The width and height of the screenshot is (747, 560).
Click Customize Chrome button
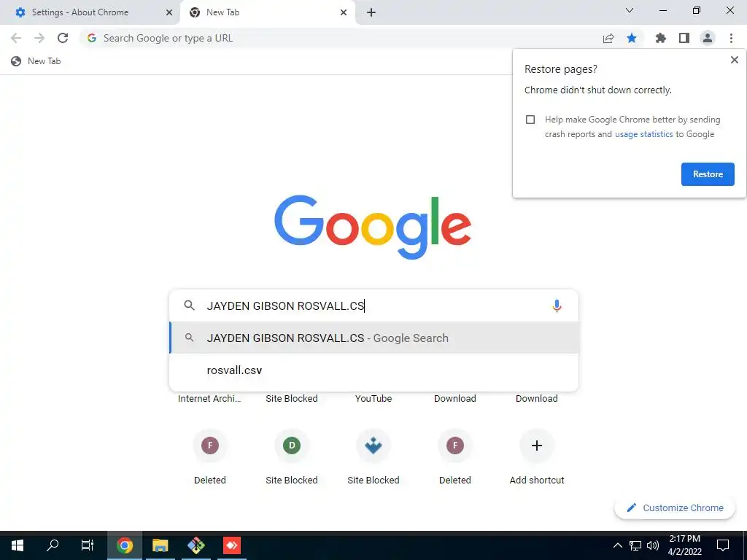[675, 508]
